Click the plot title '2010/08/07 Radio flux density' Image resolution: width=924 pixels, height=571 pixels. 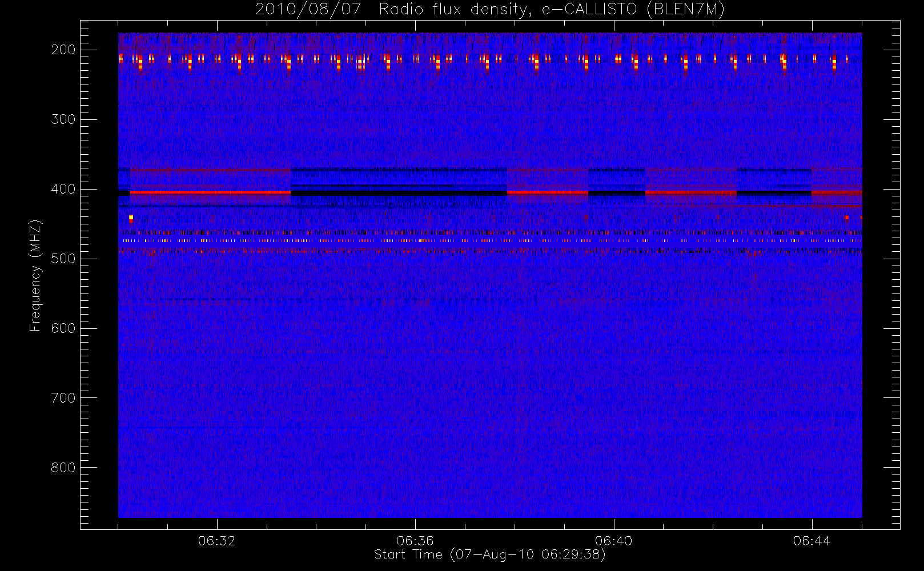tap(490, 9)
